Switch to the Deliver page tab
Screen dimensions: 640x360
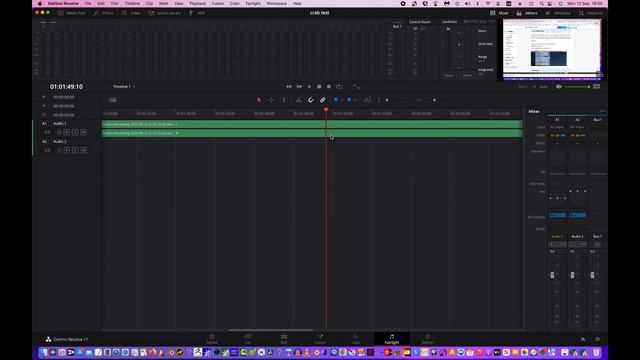tap(427, 339)
